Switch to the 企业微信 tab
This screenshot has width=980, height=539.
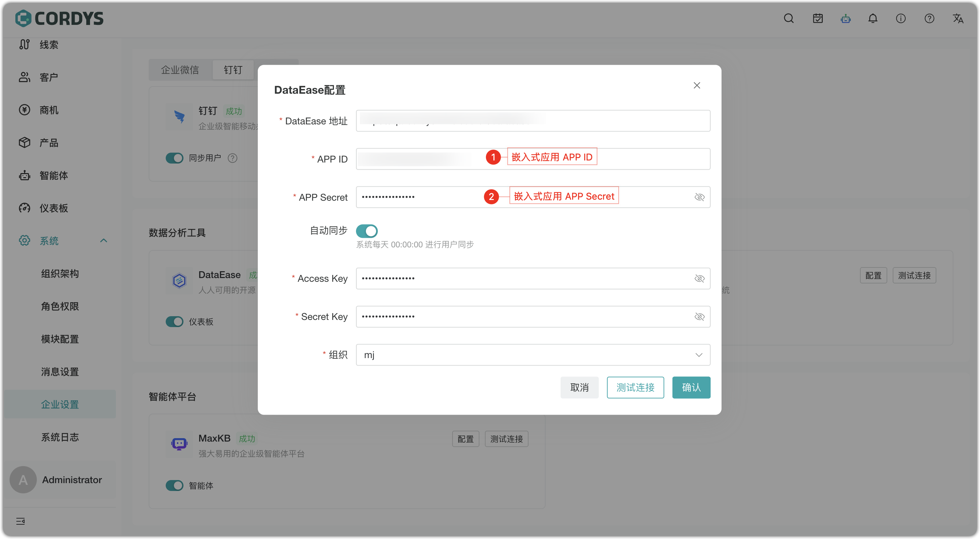coord(180,70)
